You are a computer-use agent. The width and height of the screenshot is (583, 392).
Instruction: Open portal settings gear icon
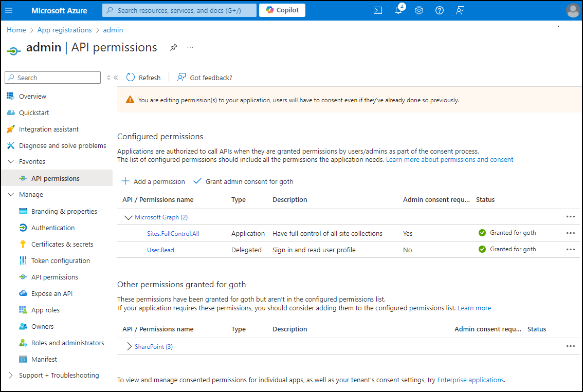coord(419,10)
